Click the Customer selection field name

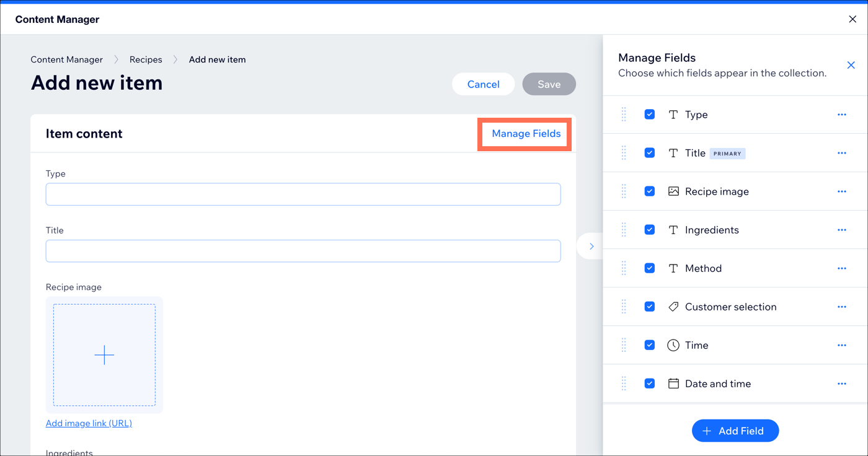[x=730, y=307]
